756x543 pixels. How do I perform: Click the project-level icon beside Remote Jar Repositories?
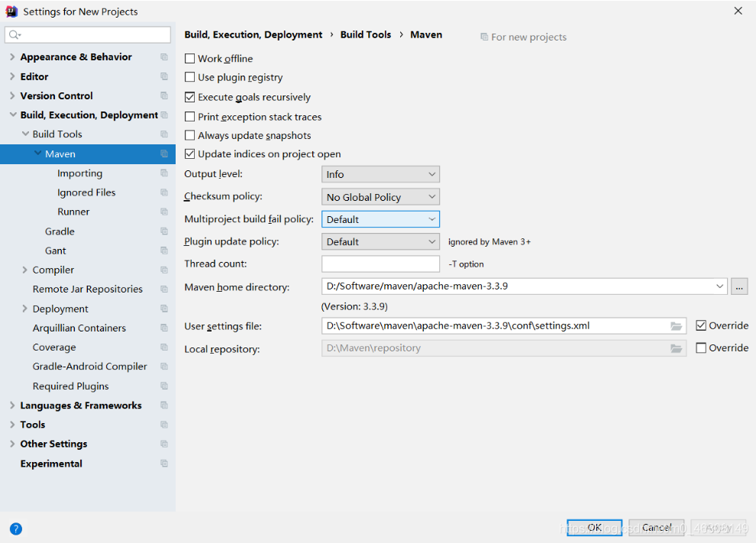click(164, 289)
